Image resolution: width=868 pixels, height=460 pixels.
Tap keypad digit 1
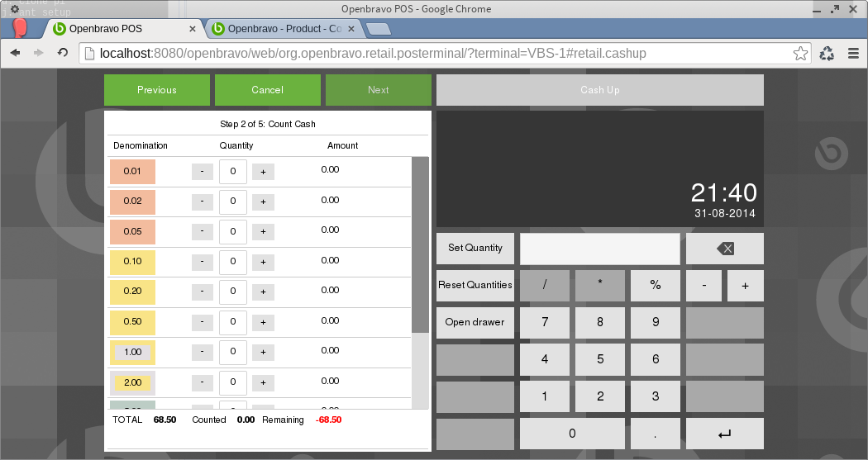click(x=545, y=396)
